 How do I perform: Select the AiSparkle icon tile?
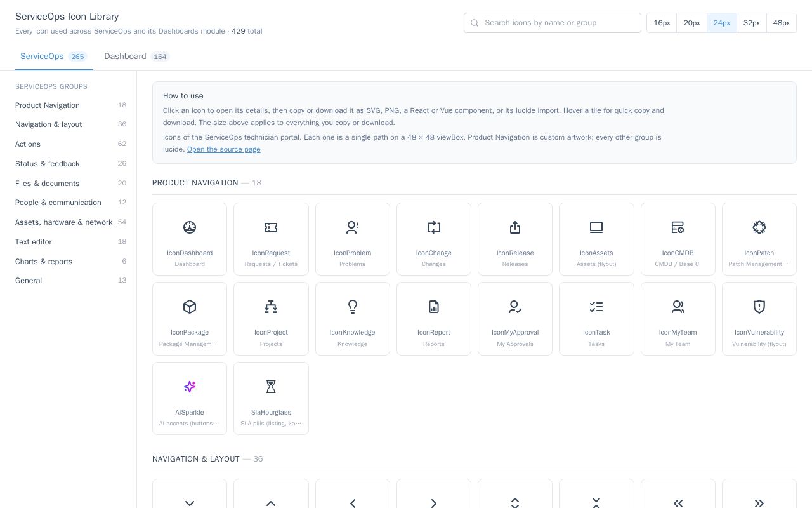pyautogui.click(x=190, y=399)
